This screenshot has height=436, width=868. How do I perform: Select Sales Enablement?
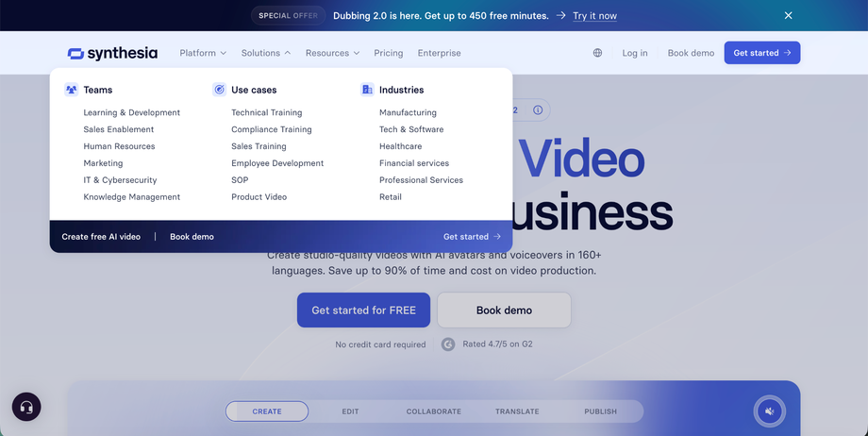(119, 129)
